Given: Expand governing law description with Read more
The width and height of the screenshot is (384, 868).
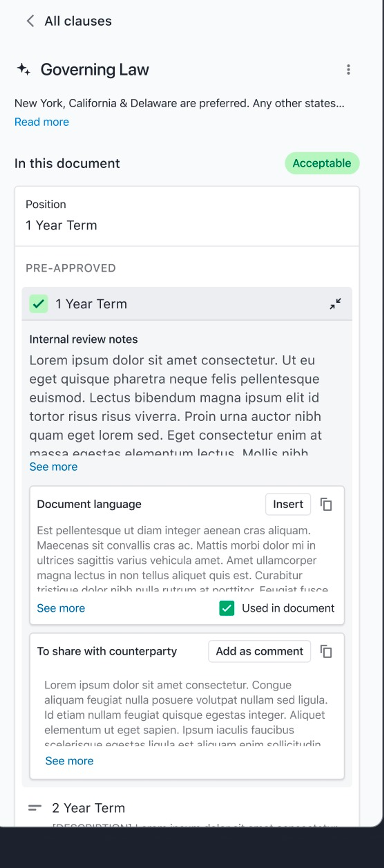Looking at the screenshot, I should click(x=42, y=122).
